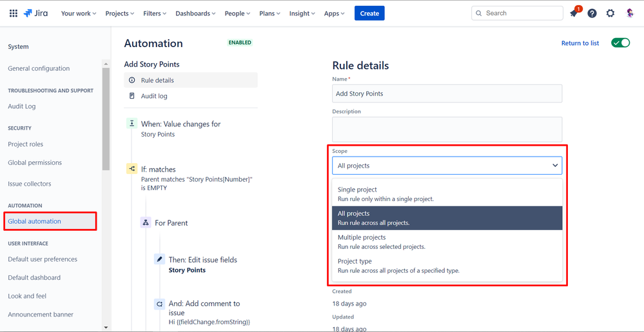This screenshot has height=332, width=644.
Task: Select the trigger icon for Value changes
Action: [x=132, y=123]
